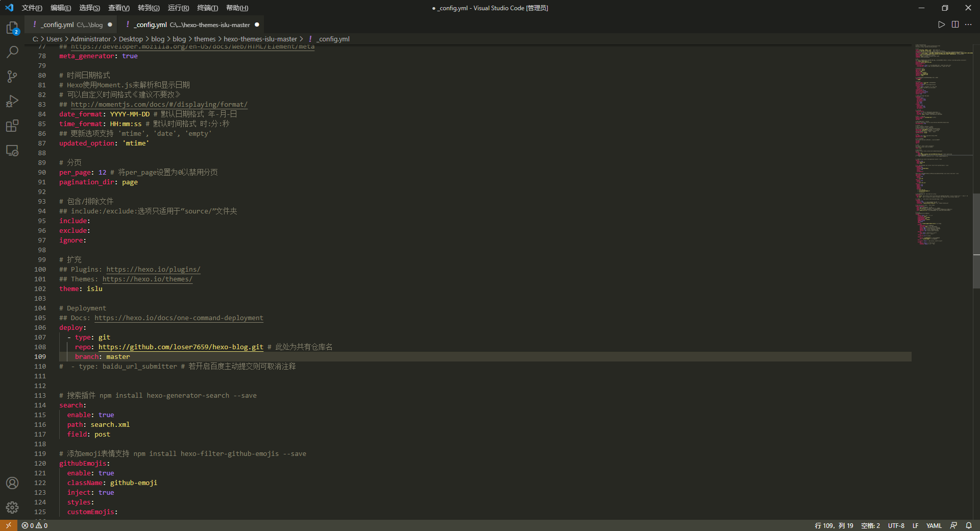Open the Run and Debug view
Screen dimensions: 980x531
[x=12, y=101]
